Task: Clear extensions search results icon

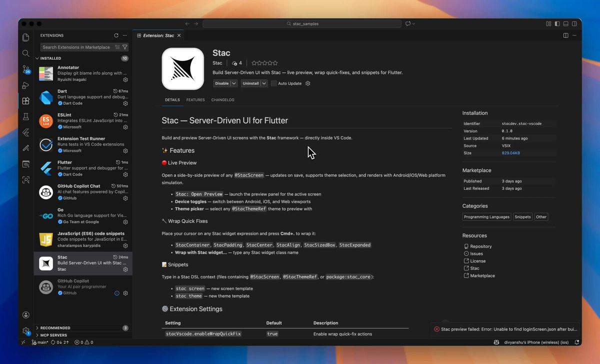Action: pyautogui.click(x=117, y=47)
